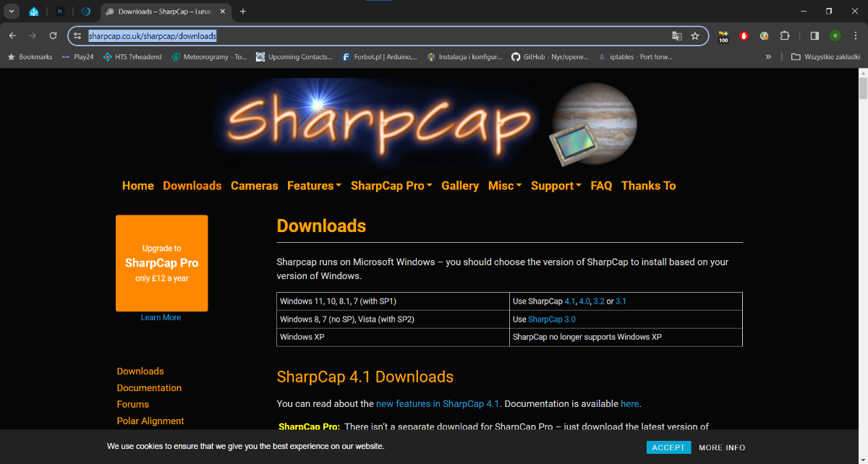Open the 3.1 version link

click(x=621, y=301)
